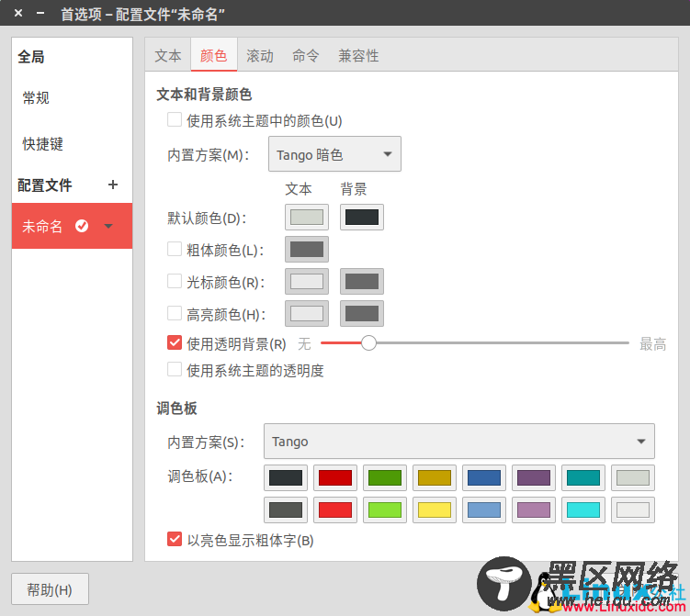Click the dark purple palette swatch
Image resolution: width=690 pixels, height=616 pixels.
point(534,477)
